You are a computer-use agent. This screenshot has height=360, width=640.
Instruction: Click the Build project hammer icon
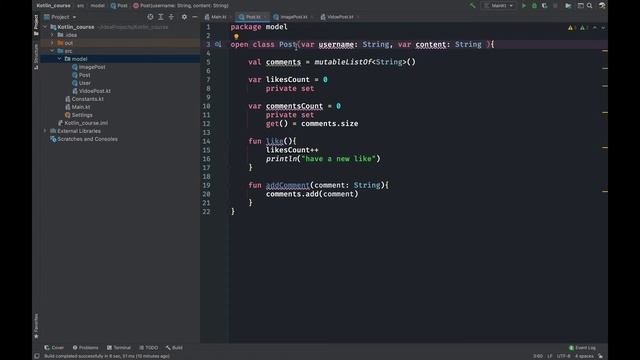(x=472, y=6)
